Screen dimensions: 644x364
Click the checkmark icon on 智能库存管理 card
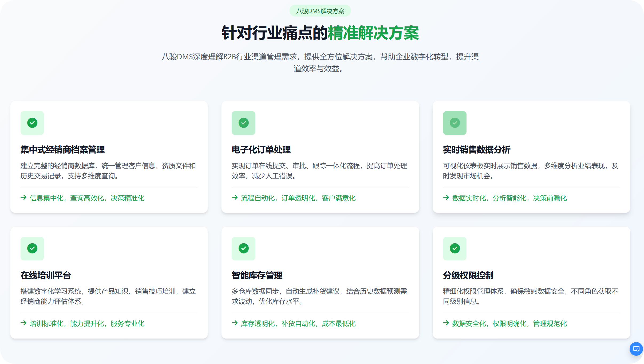(x=243, y=248)
